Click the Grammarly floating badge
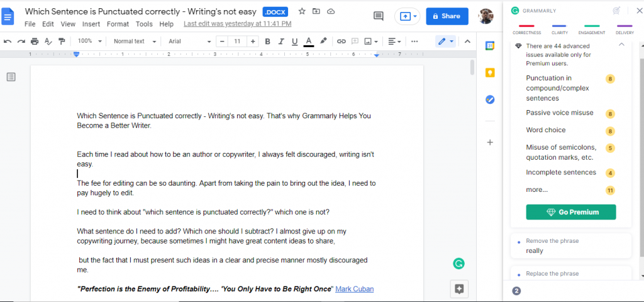Viewport: 644px width, 302px height. point(458,264)
